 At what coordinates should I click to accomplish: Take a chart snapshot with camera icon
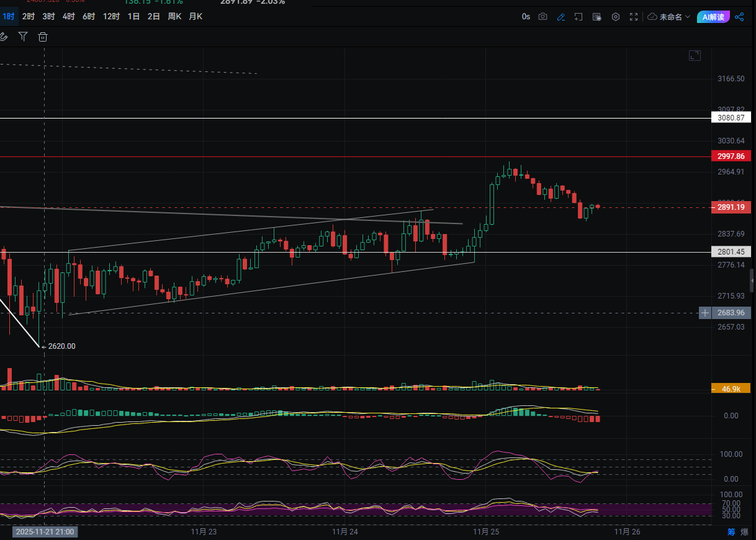coord(543,17)
